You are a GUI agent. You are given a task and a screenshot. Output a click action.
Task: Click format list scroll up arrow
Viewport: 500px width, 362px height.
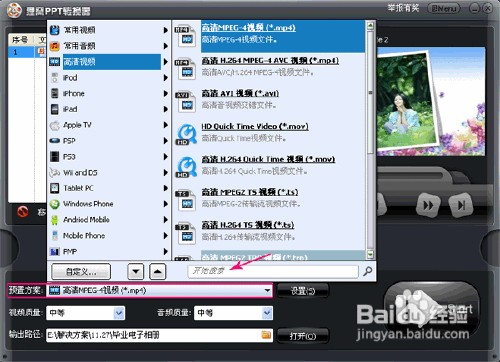370,26
